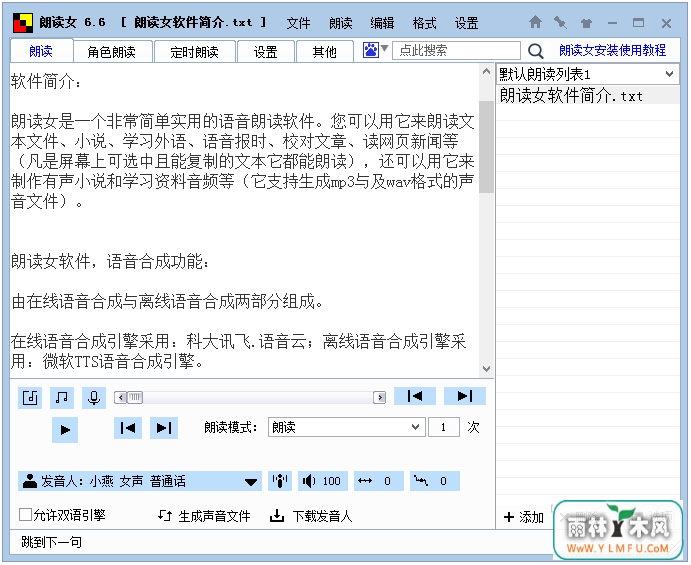Jump to next item beside progress bar
Viewport: 691px width, 565px height.
point(465,396)
